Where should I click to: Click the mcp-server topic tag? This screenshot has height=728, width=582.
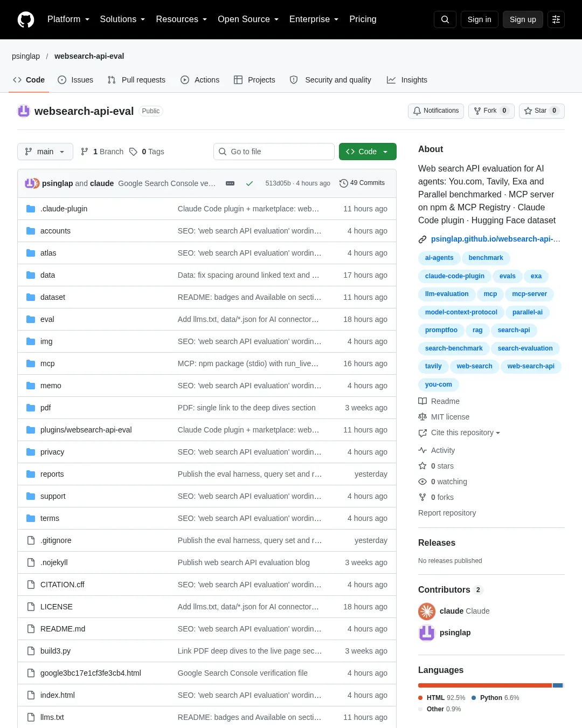coord(529,294)
